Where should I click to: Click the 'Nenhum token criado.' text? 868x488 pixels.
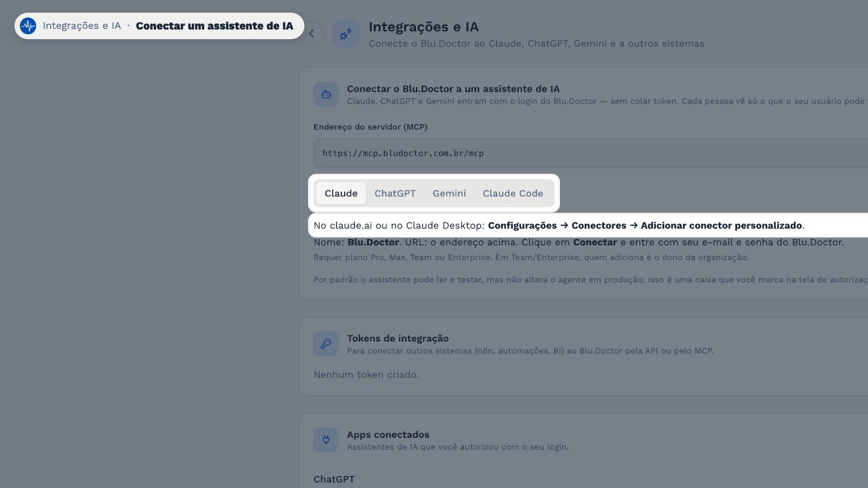pos(366,375)
